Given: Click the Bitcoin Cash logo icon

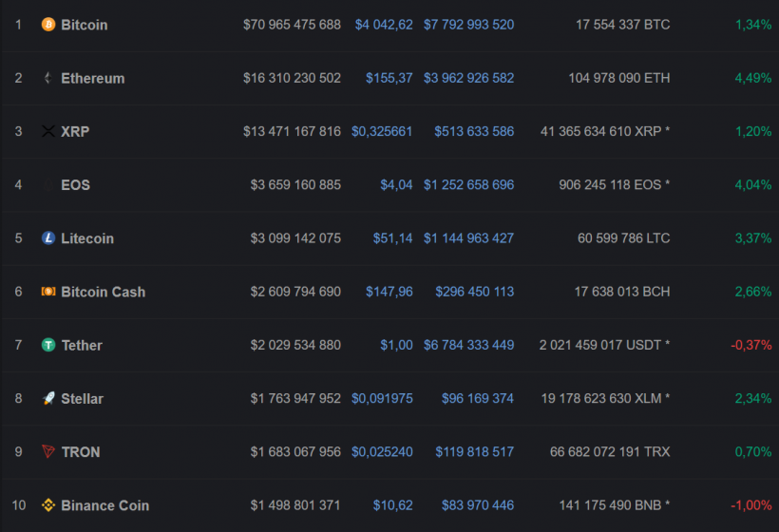Looking at the screenshot, I should 48,292.
